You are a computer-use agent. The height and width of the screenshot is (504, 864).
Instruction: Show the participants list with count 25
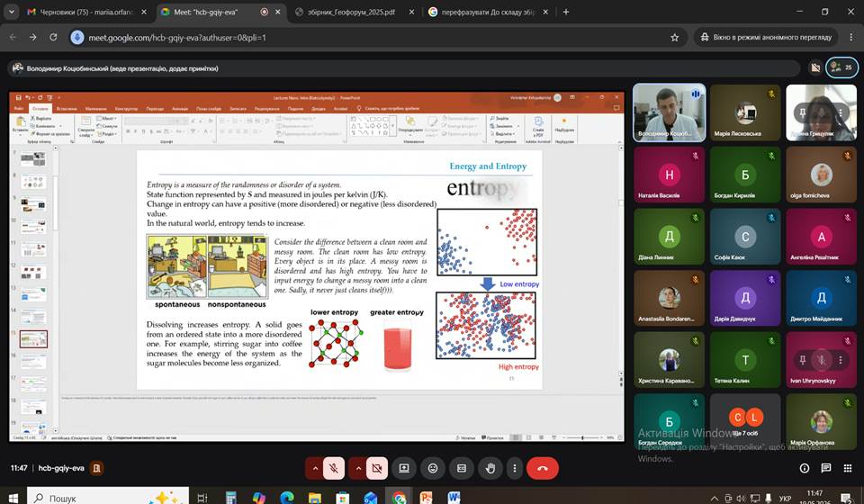(x=842, y=67)
